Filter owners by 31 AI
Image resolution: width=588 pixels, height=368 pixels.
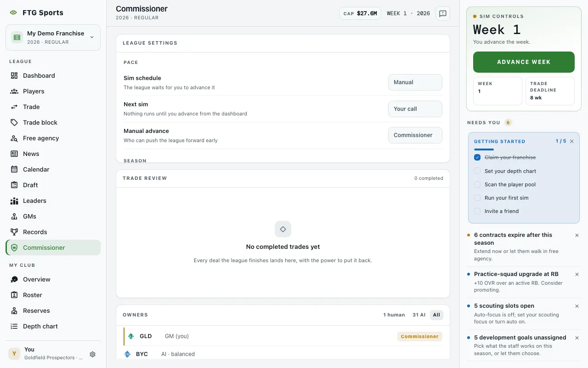click(419, 315)
